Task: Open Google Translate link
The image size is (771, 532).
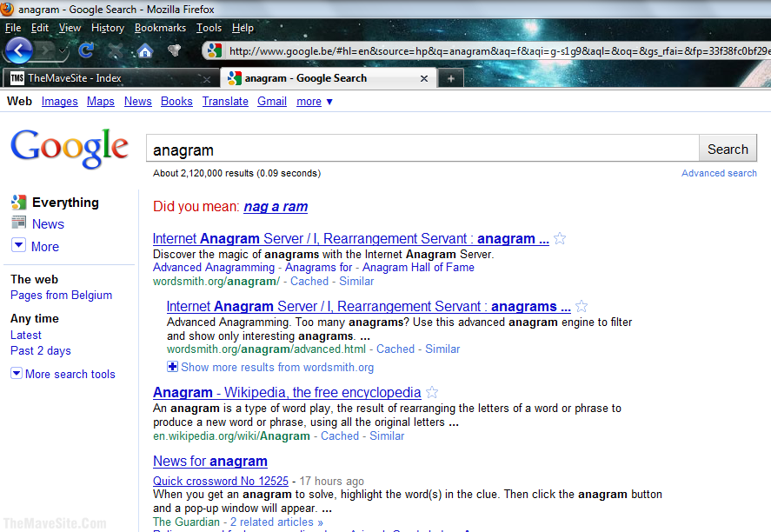Action: pos(225,102)
